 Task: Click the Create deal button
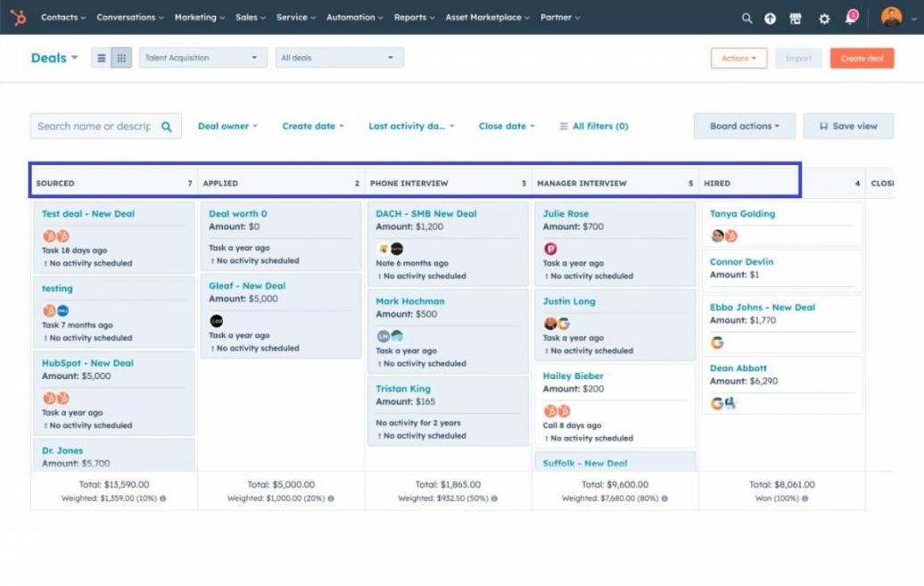pyautogui.click(x=862, y=58)
